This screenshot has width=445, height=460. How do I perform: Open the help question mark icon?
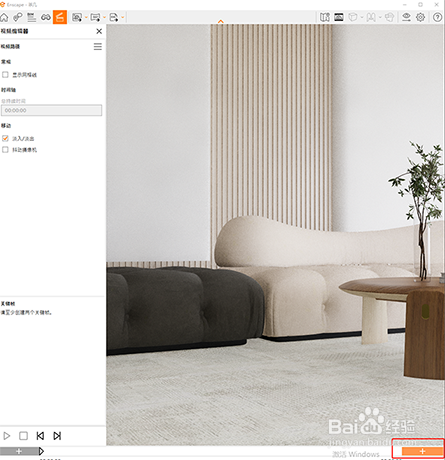point(437,17)
